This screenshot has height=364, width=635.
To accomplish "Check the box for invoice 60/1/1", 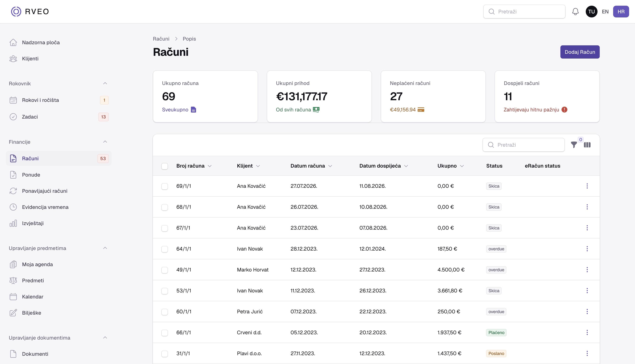I will 164,312.
